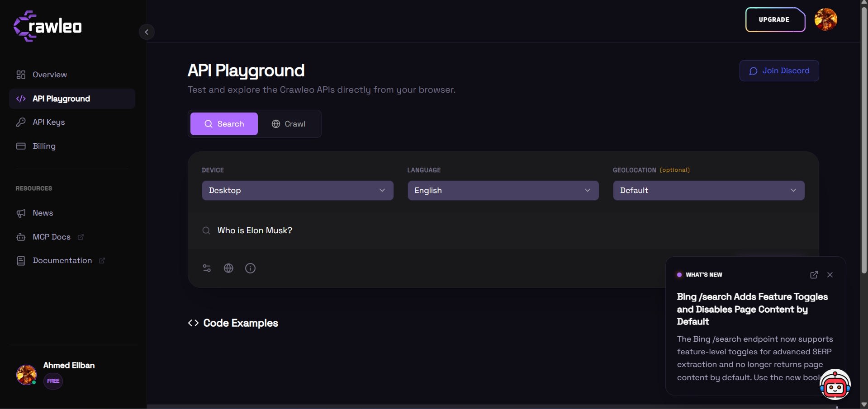Open the Geolocation dropdown set to Default
Screen dimensions: 868x409
[709, 190]
